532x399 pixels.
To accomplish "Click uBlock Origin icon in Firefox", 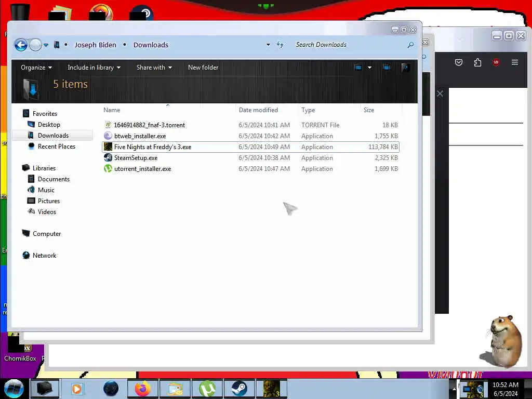I will pyautogui.click(x=496, y=62).
